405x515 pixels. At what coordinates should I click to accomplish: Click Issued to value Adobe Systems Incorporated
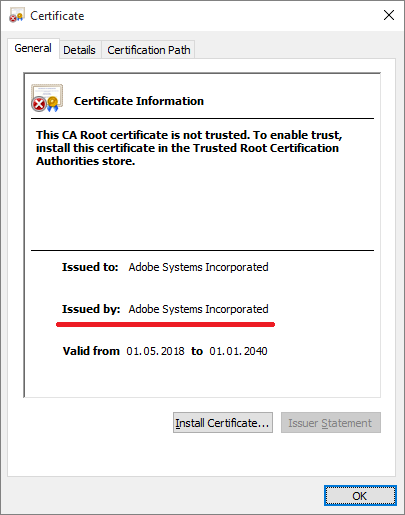198,267
